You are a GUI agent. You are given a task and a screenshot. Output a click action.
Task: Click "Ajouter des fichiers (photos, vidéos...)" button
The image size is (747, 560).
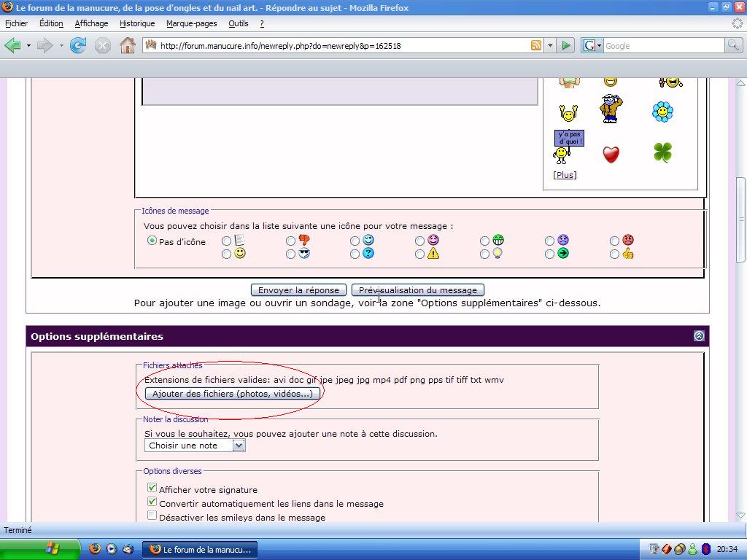point(232,394)
